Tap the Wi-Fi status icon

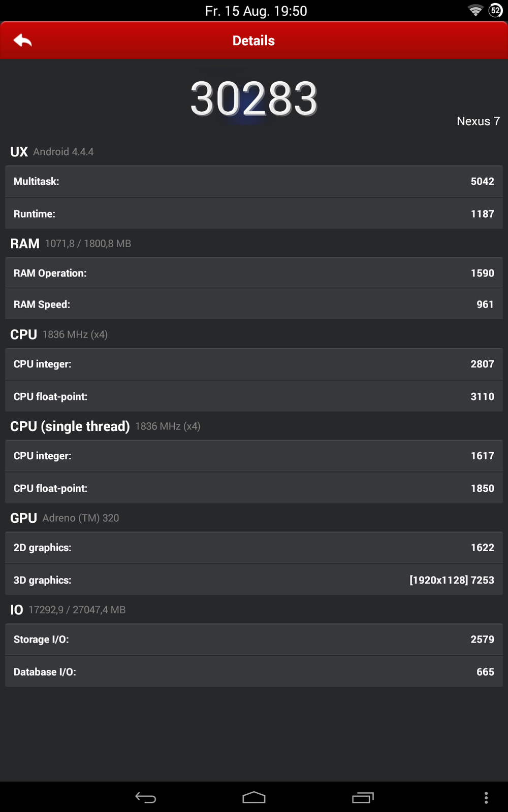click(475, 11)
